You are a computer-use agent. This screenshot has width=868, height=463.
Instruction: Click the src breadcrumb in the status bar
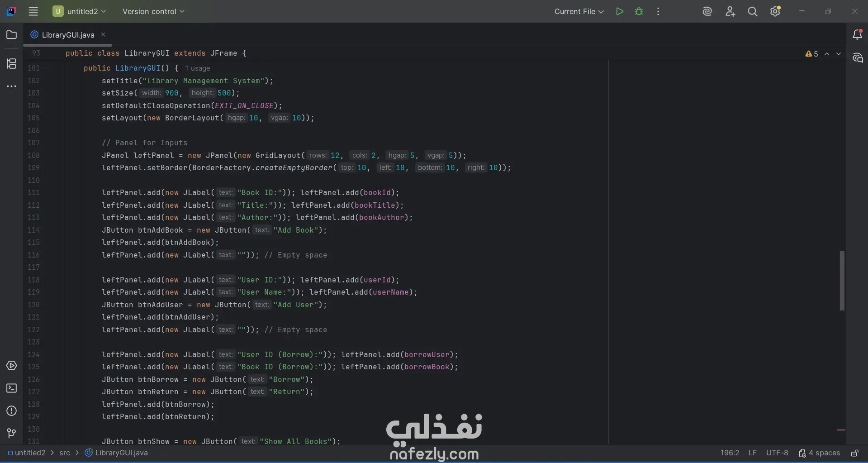(65, 453)
